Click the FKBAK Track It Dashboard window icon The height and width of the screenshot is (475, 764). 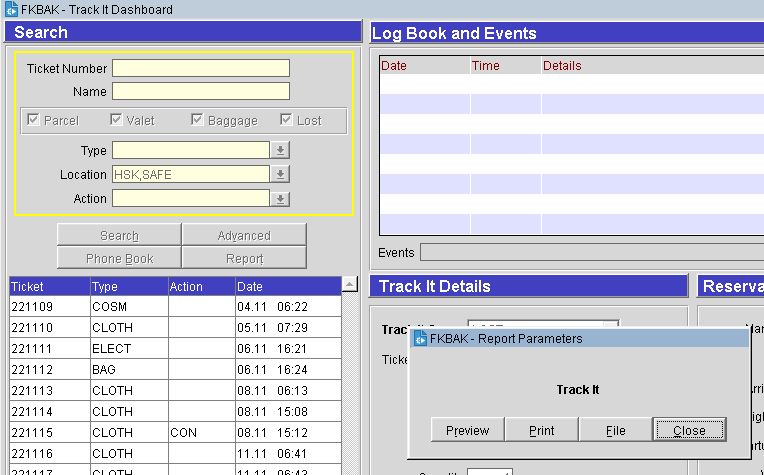[11, 9]
